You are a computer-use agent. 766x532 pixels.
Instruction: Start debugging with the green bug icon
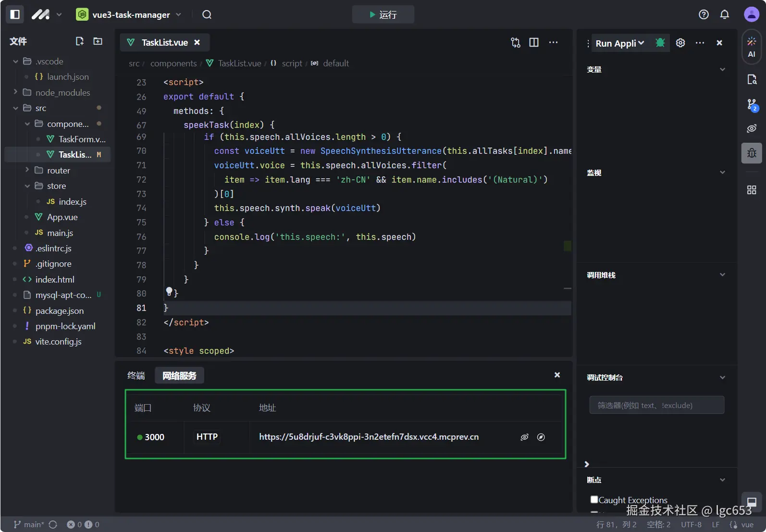[660, 43]
